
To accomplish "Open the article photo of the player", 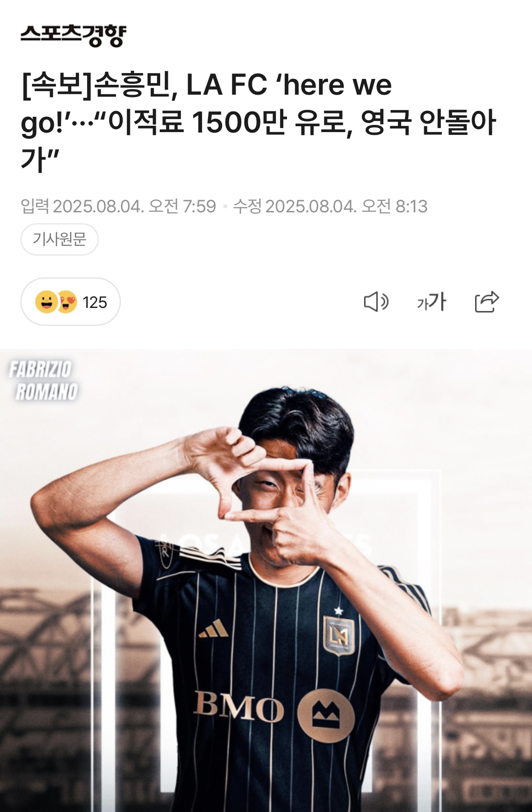I will [266, 580].
